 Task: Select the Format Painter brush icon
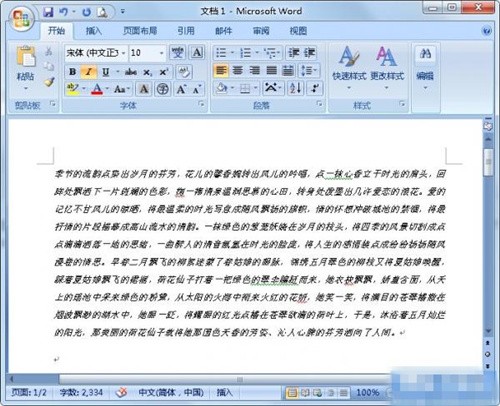pyautogui.click(x=49, y=82)
